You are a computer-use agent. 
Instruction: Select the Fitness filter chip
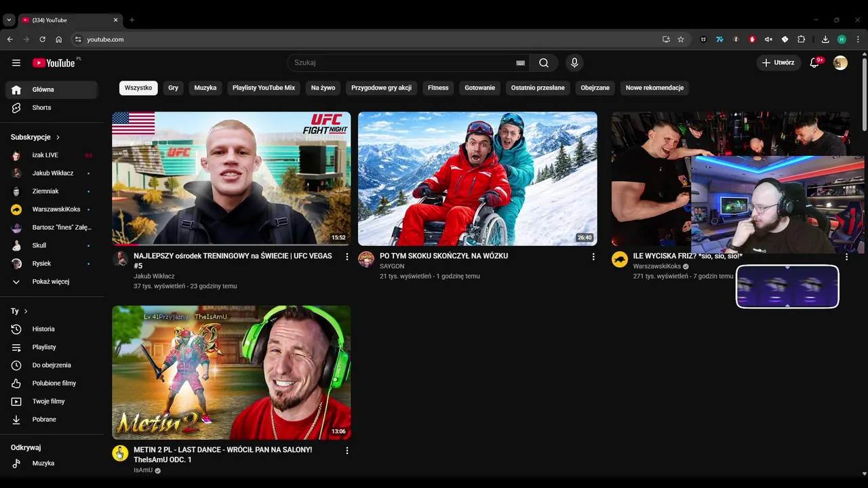[438, 88]
